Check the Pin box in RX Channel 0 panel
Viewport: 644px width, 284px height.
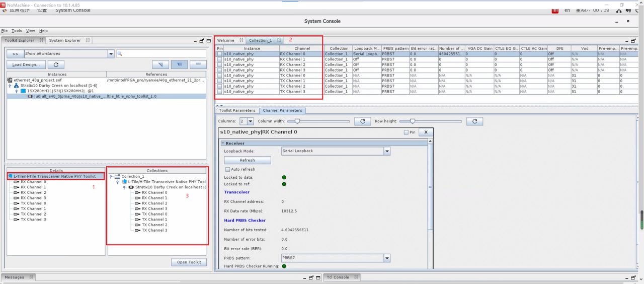406,132
